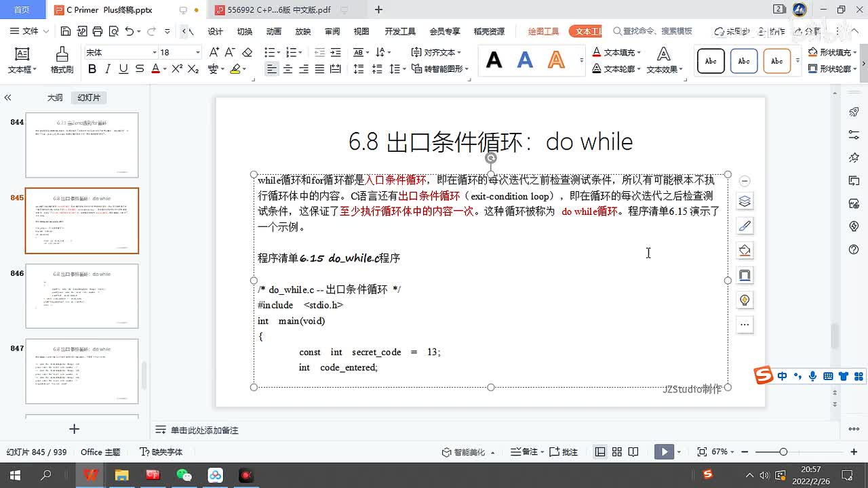Apply subscript X₂ formatting
868x488 pixels.
coord(193,68)
